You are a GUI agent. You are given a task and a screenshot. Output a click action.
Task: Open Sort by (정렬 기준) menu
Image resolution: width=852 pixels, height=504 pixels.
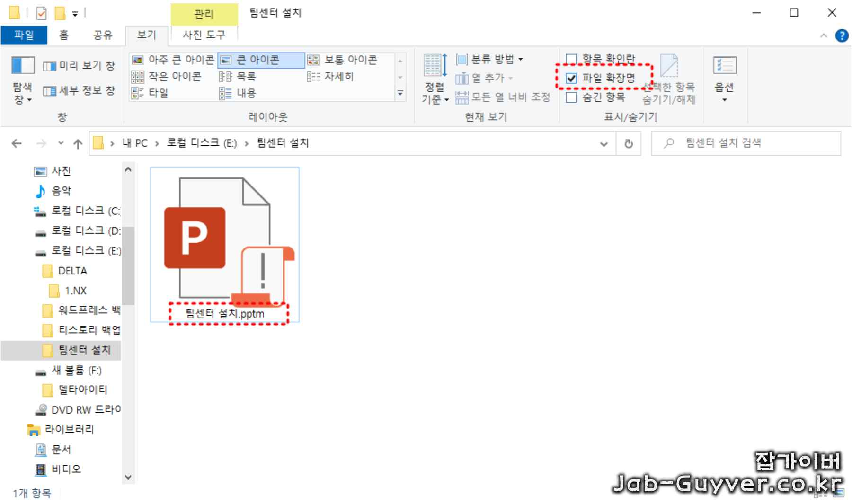coord(435,80)
